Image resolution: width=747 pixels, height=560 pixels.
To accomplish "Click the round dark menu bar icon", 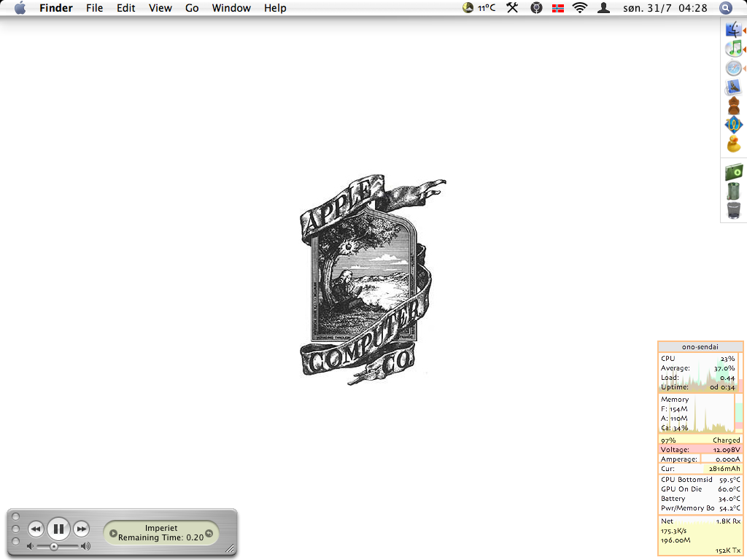I will click(x=536, y=8).
